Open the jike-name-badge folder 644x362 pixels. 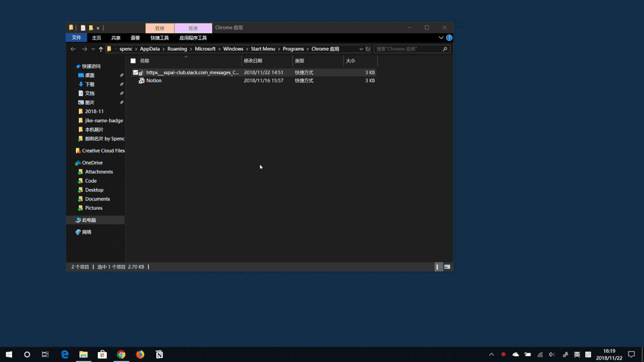103,120
